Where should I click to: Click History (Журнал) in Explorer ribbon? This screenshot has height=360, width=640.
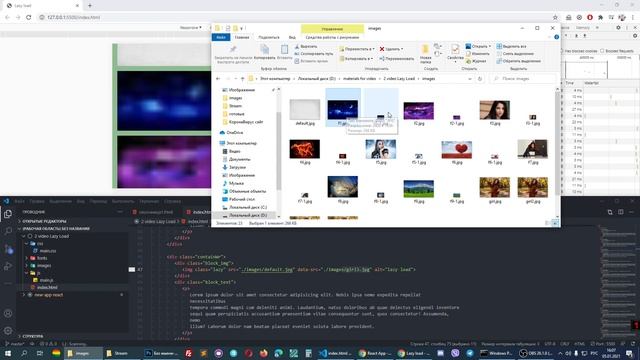(x=476, y=61)
